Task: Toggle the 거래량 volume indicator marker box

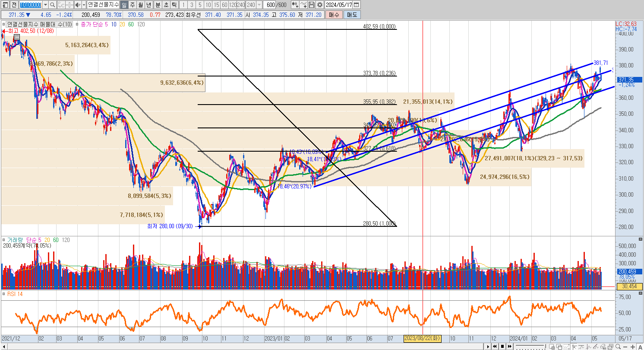Action: click(x=4, y=240)
